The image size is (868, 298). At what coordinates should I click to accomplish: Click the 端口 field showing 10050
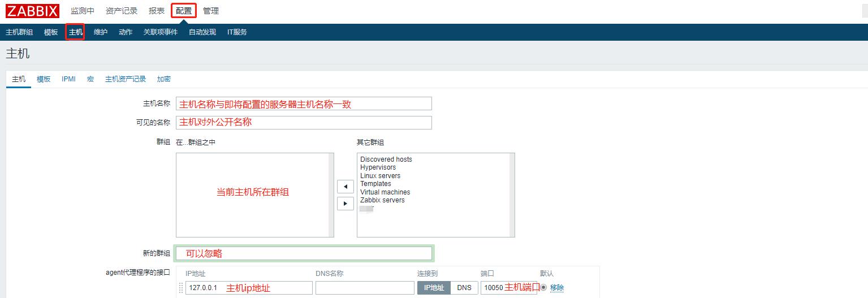point(508,288)
